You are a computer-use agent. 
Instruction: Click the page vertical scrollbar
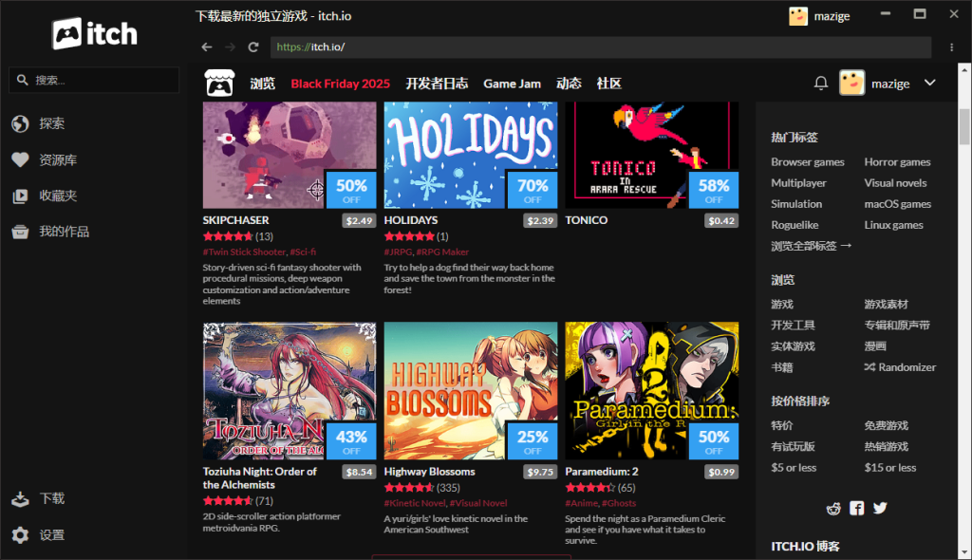pyautogui.click(x=964, y=128)
